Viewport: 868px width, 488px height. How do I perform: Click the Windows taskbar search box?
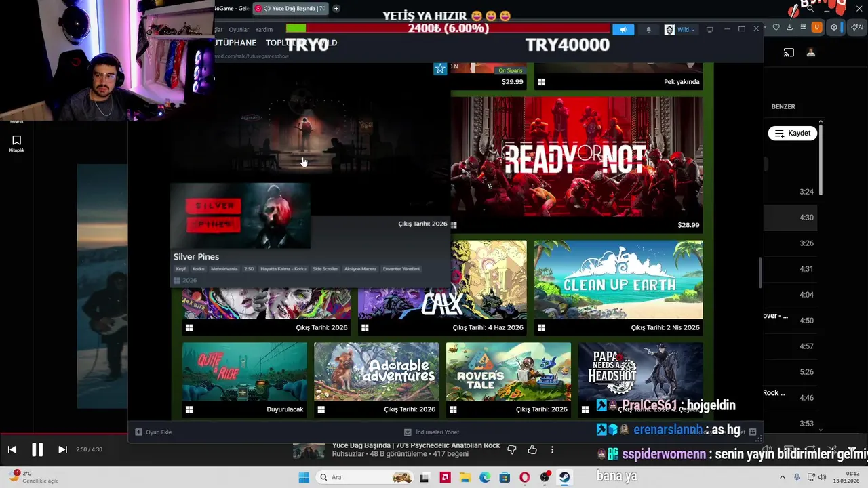pos(364,477)
